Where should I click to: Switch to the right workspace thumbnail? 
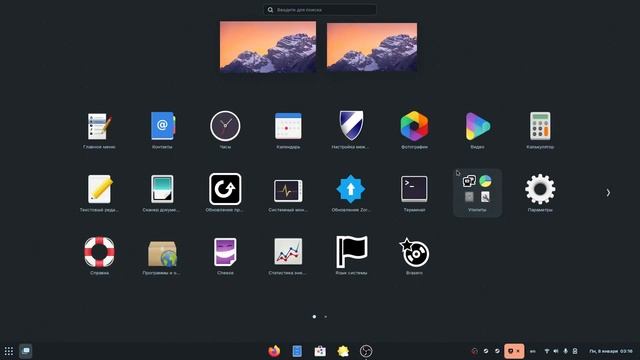coord(372,47)
